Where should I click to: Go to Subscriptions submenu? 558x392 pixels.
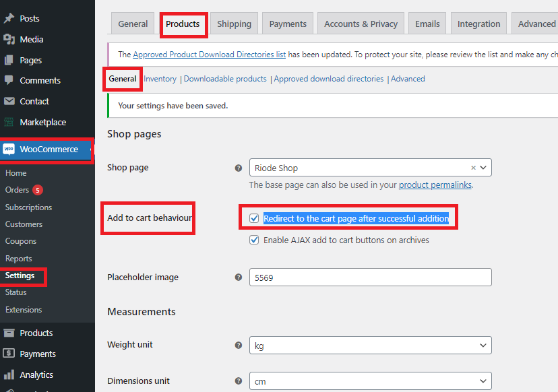click(x=28, y=207)
